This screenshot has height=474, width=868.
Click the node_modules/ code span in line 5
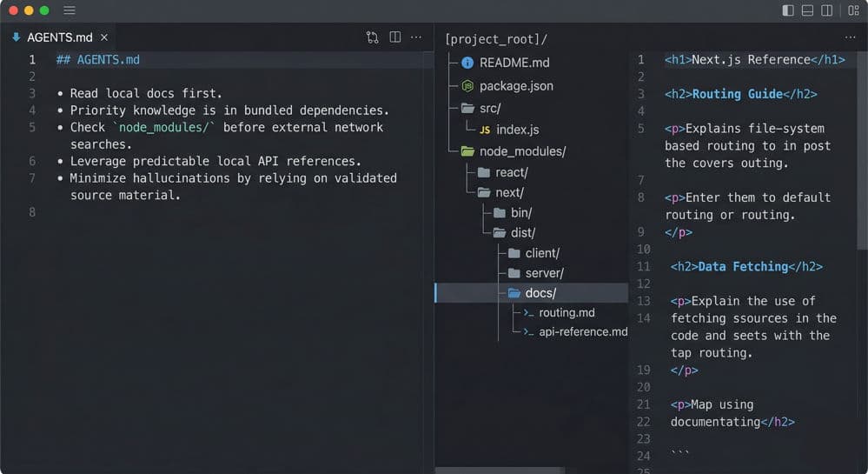(163, 128)
